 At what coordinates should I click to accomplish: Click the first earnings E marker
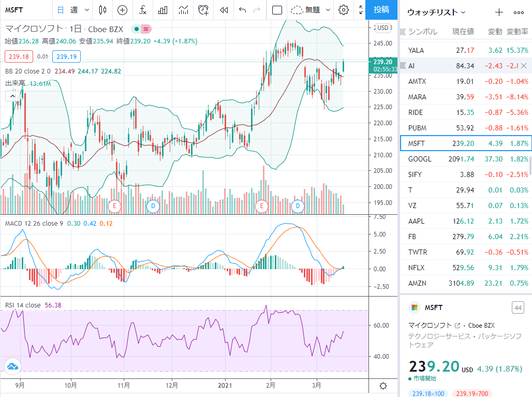114,206
